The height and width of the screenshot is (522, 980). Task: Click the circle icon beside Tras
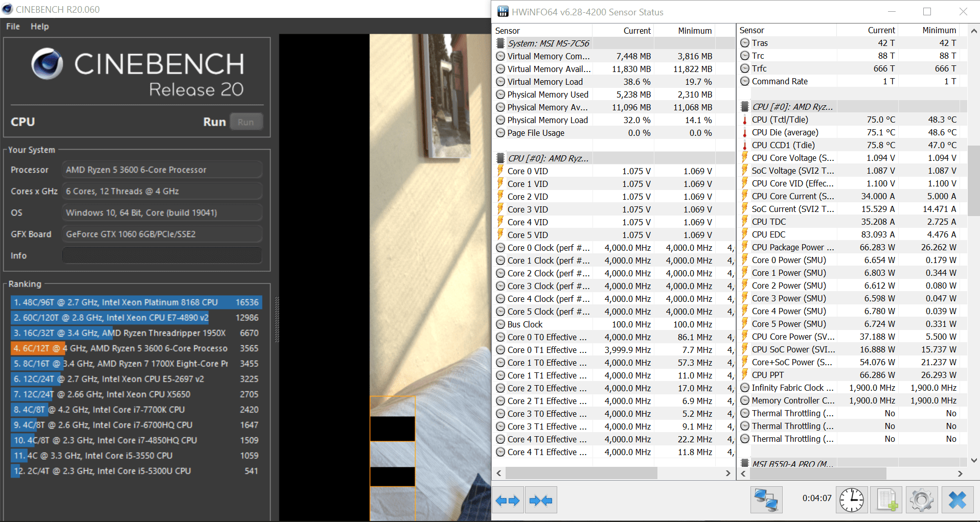point(745,43)
